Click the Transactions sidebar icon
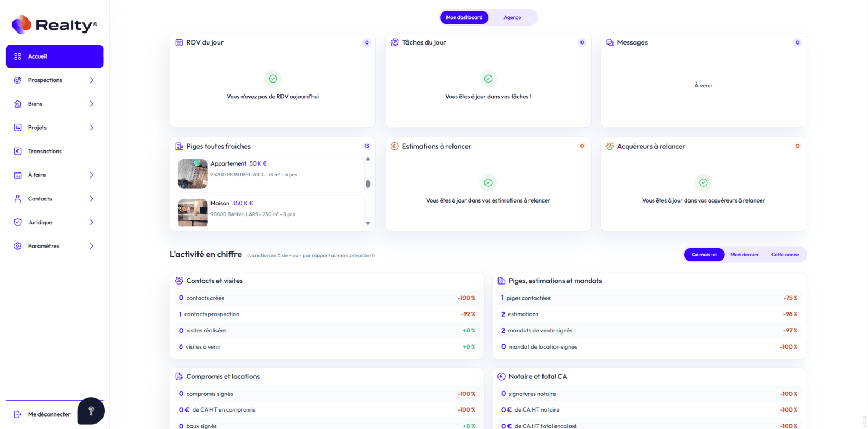This screenshot has height=429, width=868. [17, 152]
